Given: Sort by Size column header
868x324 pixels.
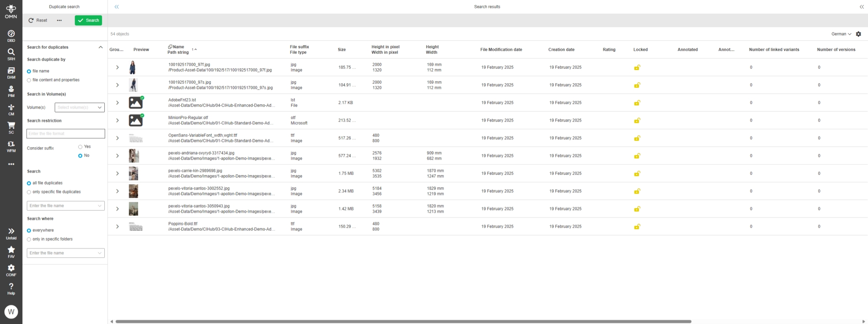Looking at the screenshot, I should tap(342, 50).
